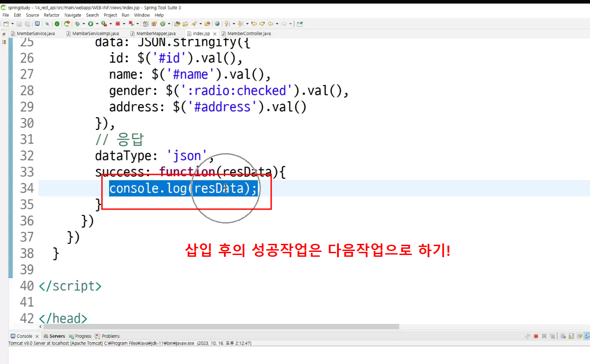Click the Back navigation arrow icon
This screenshot has width=590, height=364.
270,24
